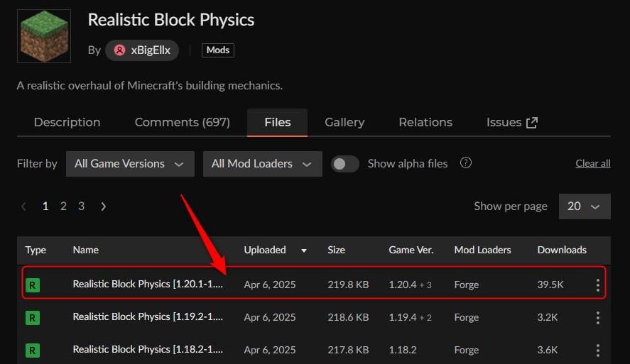Enable the Show alpha files toggle
The width and height of the screenshot is (630, 364).
(345, 164)
